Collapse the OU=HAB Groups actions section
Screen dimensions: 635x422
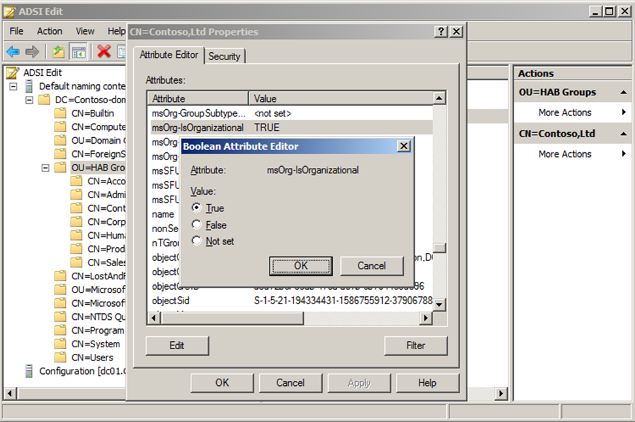[624, 92]
